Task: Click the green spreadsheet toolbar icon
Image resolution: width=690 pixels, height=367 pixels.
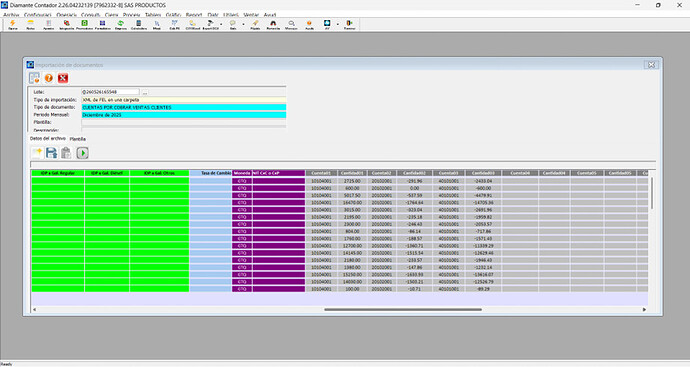Action: (84, 23)
